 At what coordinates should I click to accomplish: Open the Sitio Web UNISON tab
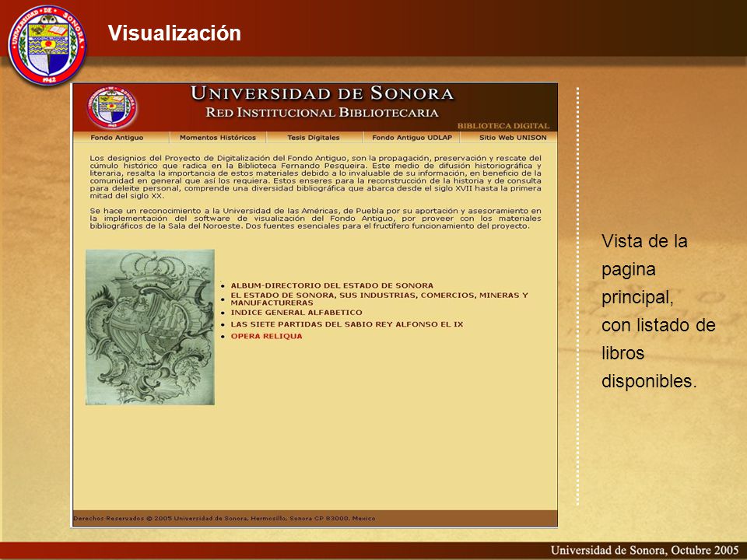[x=513, y=138]
